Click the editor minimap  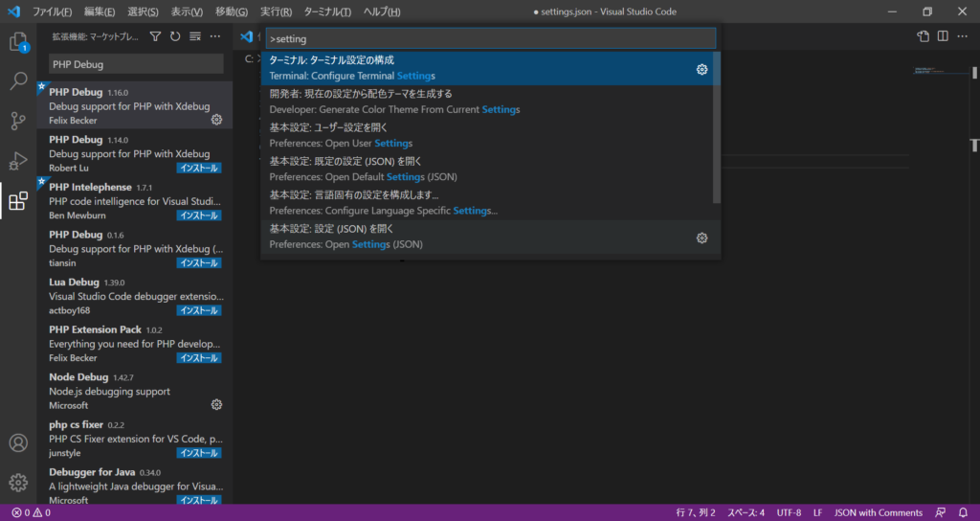tap(940, 71)
